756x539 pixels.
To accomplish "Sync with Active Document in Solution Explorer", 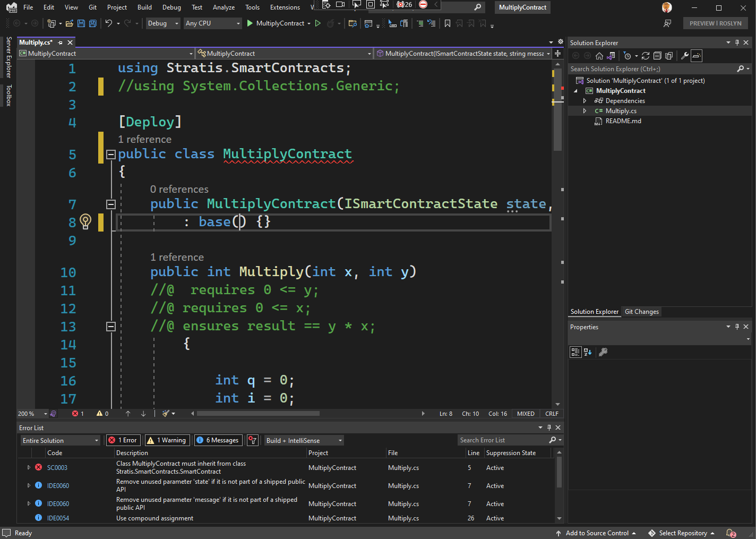I will 646,56.
